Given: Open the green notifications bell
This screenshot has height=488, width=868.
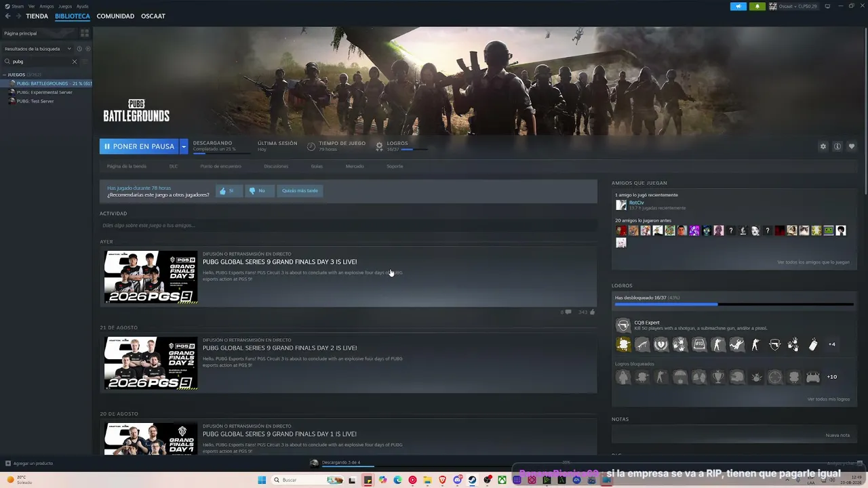Looking at the screenshot, I should coord(757,6).
